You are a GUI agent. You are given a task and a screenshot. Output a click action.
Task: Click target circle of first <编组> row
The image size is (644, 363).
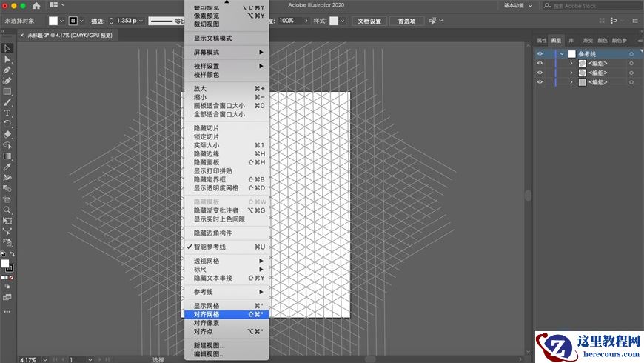point(631,63)
